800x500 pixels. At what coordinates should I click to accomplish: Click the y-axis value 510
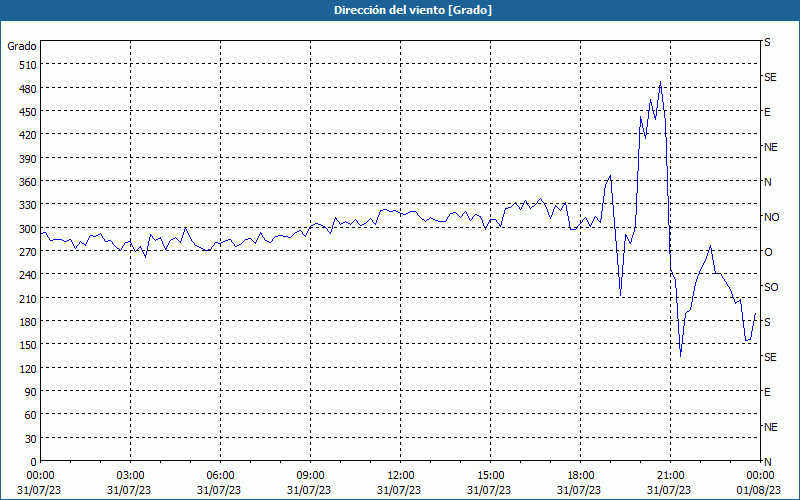29,65
